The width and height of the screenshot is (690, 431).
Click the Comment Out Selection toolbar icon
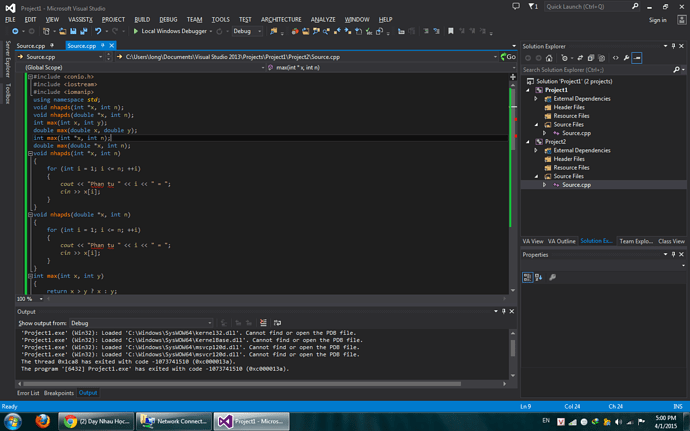426,31
